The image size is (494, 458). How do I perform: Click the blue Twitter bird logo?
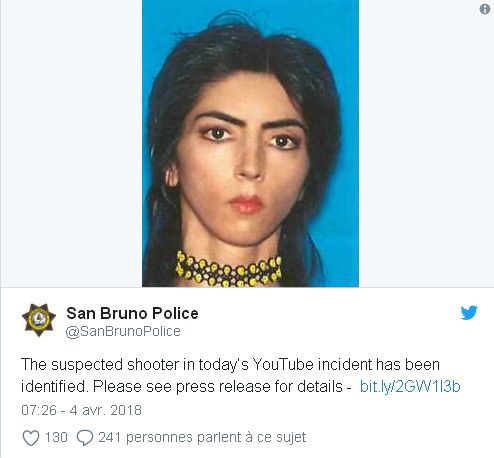[469, 313]
